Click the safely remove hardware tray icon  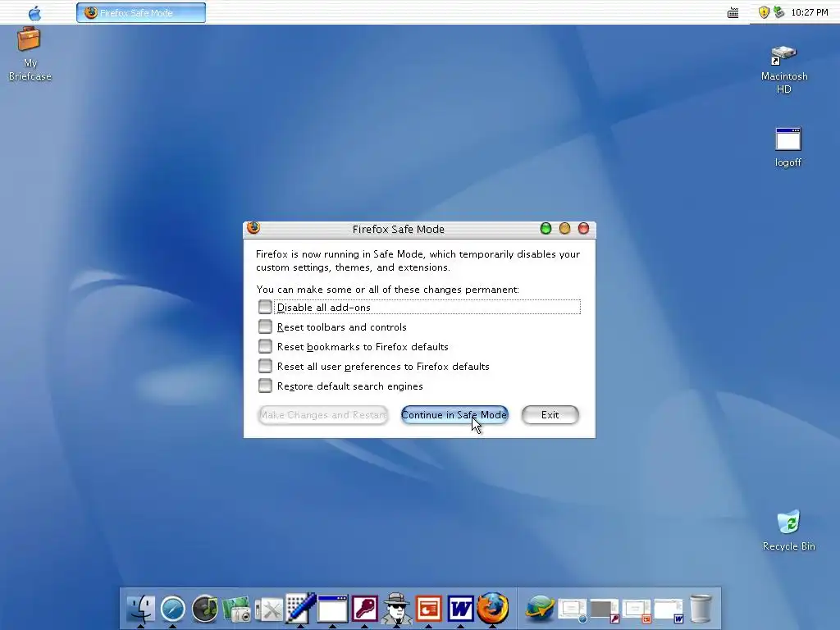point(779,11)
